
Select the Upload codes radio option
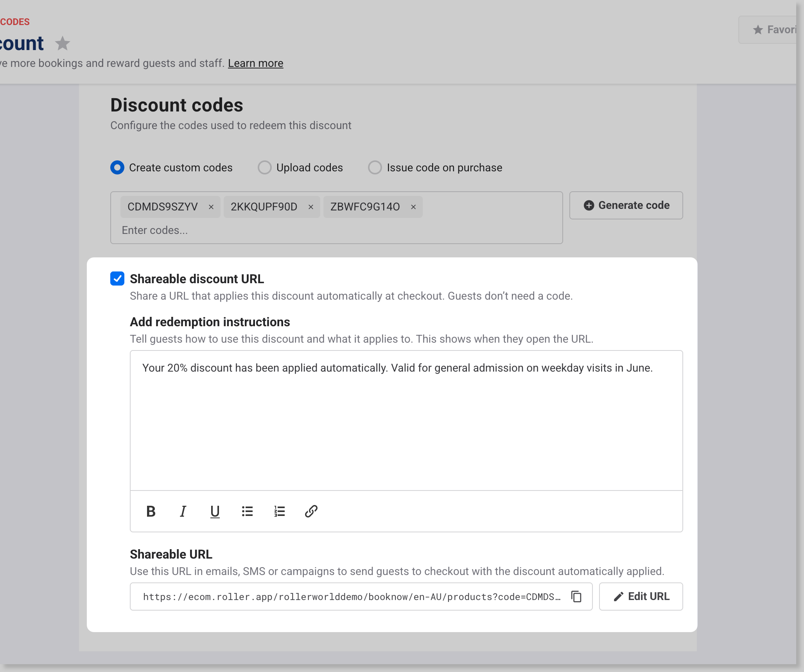tap(265, 167)
